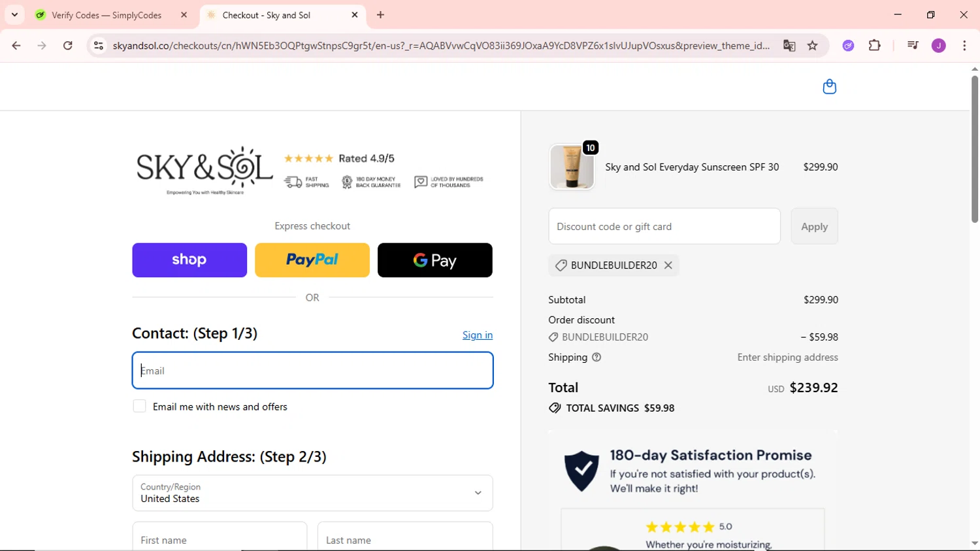Click the discount tag icon beside BUNDLEBUILDER20 chip

point(561,265)
